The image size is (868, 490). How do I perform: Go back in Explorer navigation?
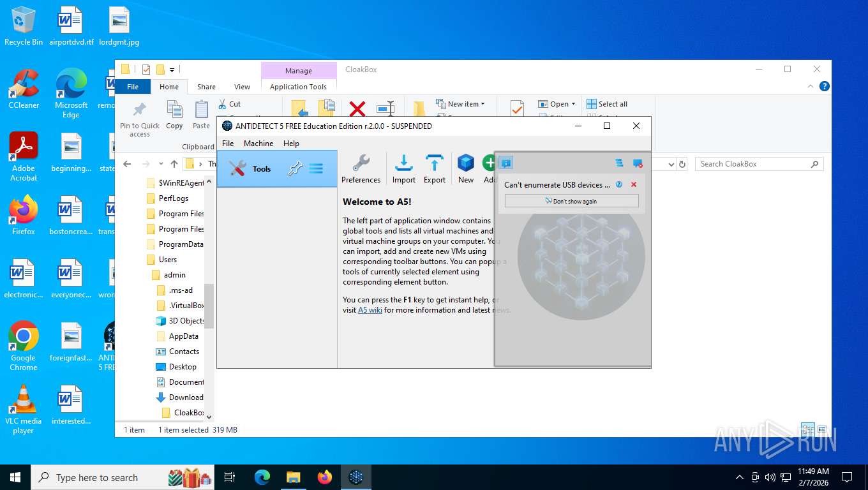pos(127,164)
